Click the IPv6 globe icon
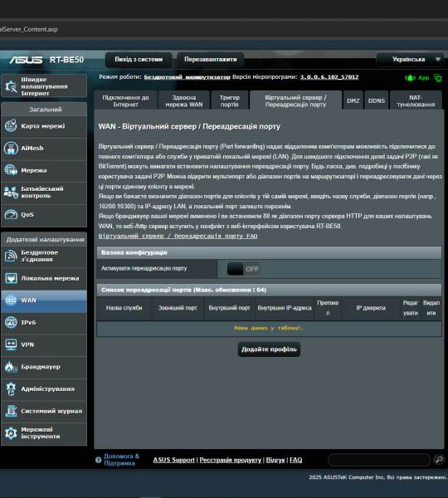 [11, 322]
